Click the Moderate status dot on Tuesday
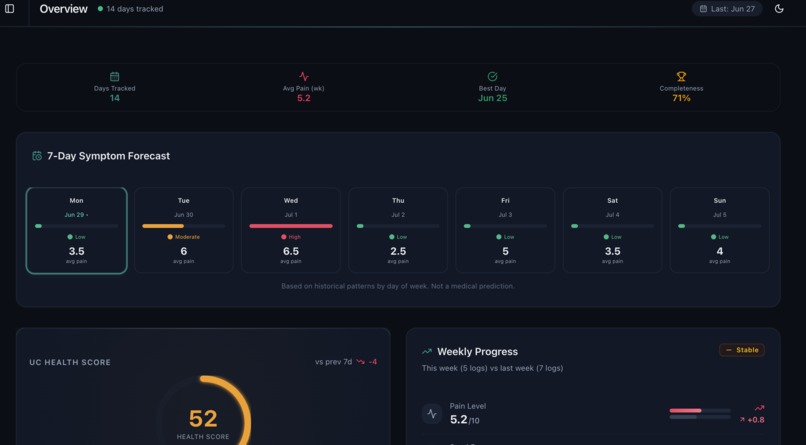The height and width of the screenshot is (445, 806). [170, 237]
